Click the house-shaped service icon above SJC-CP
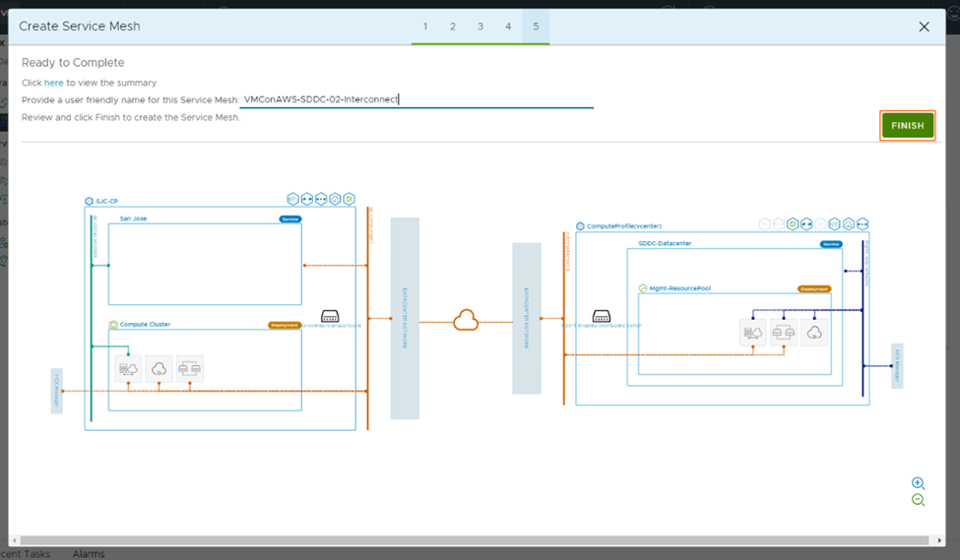960x560 pixels. coord(335,199)
